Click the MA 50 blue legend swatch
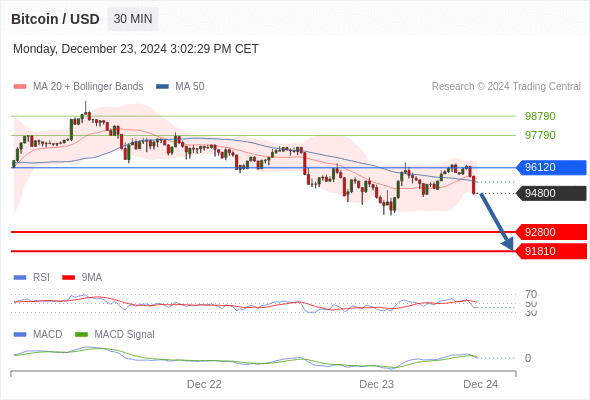This screenshot has width=590, height=400. [162, 87]
